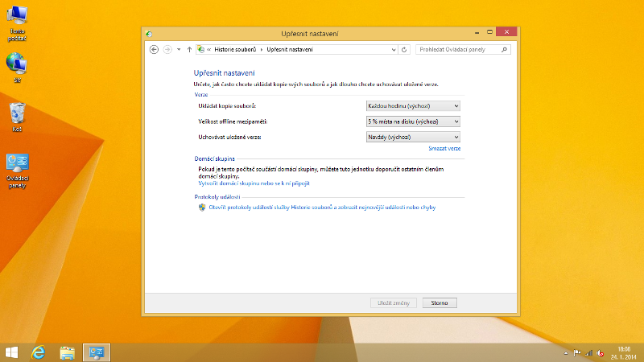The image size is (644, 362).
Task: Click the Control Panel taskbar button
Action: pos(97,352)
